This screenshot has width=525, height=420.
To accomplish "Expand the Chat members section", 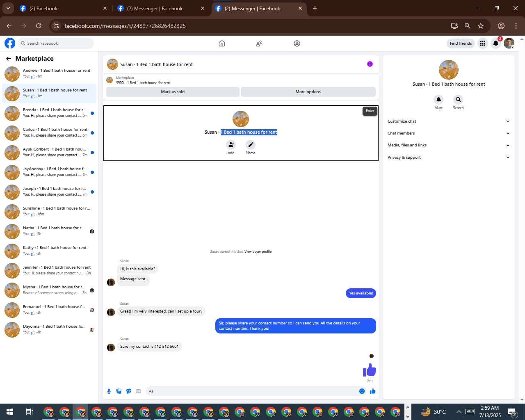I will pos(449,133).
